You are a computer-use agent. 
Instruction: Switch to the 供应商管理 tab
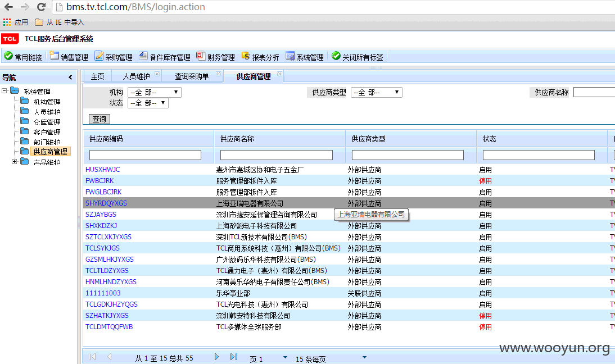(254, 76)
